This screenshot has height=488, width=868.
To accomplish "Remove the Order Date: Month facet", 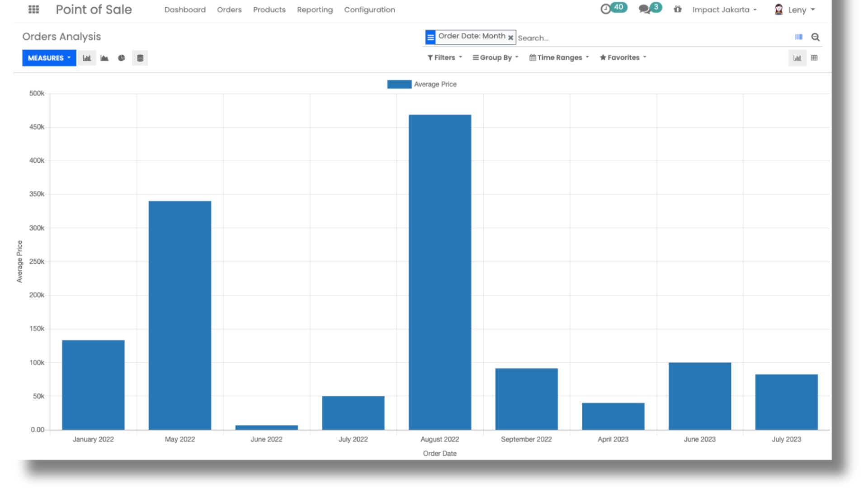I will click(510, 38).
